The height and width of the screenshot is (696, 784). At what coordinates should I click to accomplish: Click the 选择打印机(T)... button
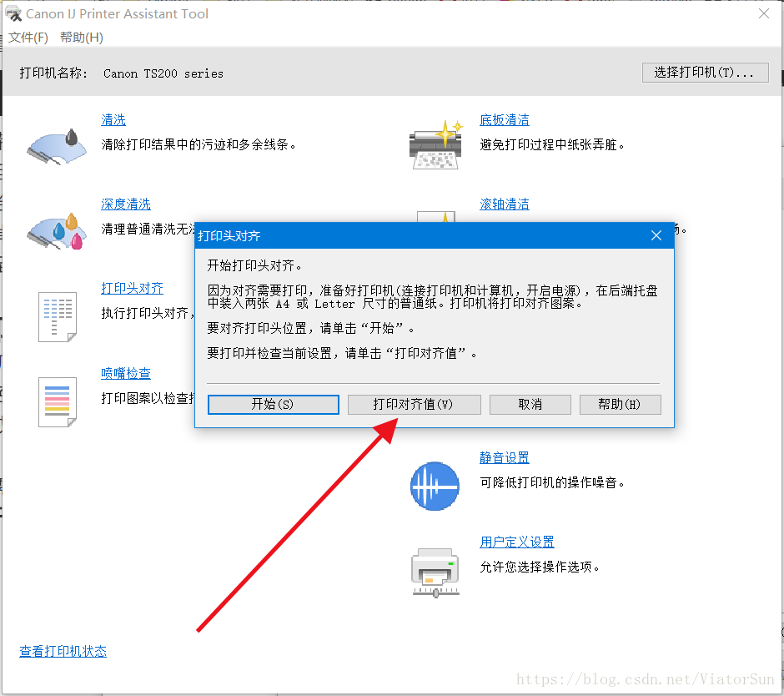(x=705, y=73)
